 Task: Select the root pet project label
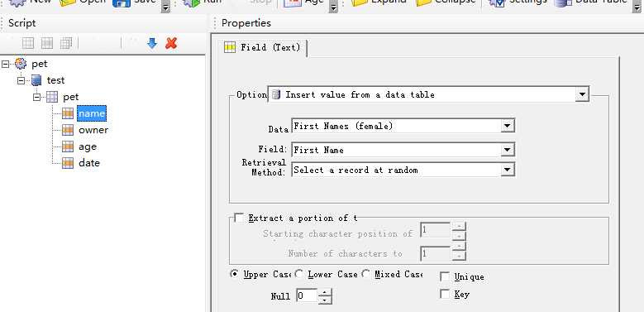(x=40, y=64)
